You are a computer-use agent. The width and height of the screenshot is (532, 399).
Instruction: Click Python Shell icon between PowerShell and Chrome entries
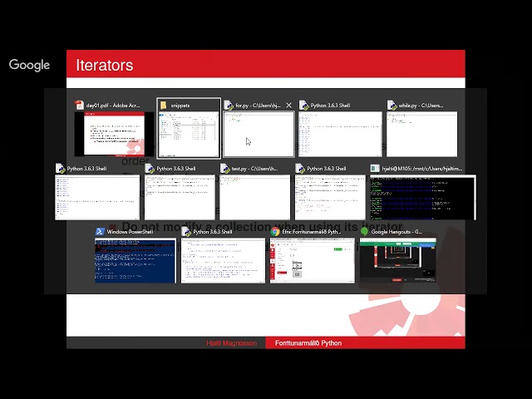[x=186, y=231]
